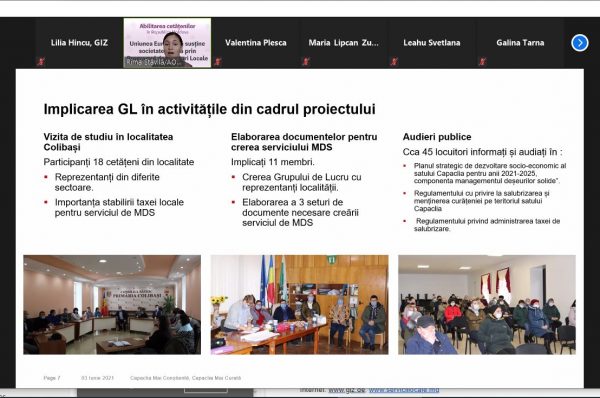Click muted mic icon on Maria Lipcan tile
The image size is (600, 398).
(306, 61)
